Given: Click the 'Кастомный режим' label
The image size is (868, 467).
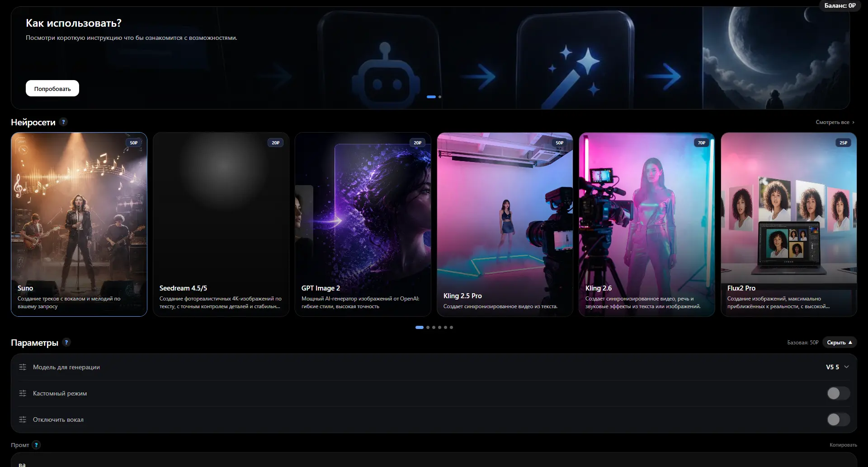Looking at the screenshot, I should 60,393.
